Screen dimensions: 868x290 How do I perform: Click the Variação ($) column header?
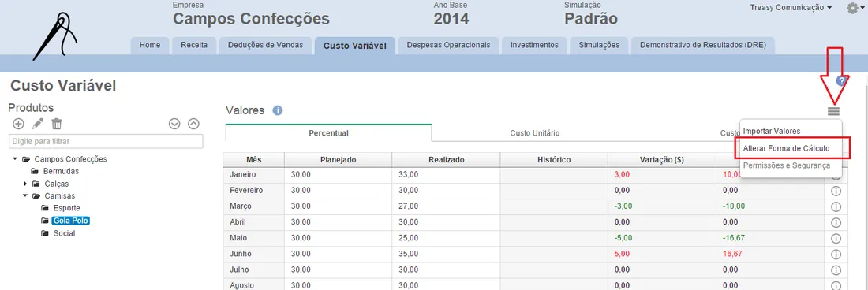pos(661,160)
